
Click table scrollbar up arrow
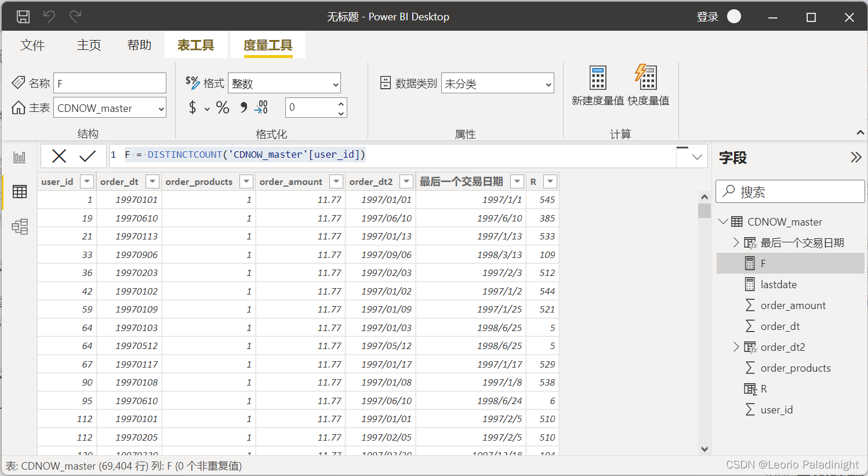coord(704,197)
